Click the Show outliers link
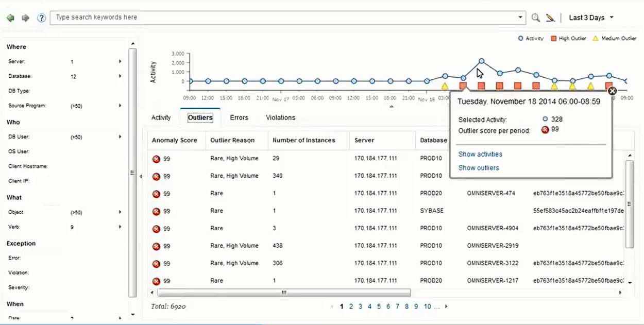The height and width of the screenshot is (325, 644). tap(479, 167)
